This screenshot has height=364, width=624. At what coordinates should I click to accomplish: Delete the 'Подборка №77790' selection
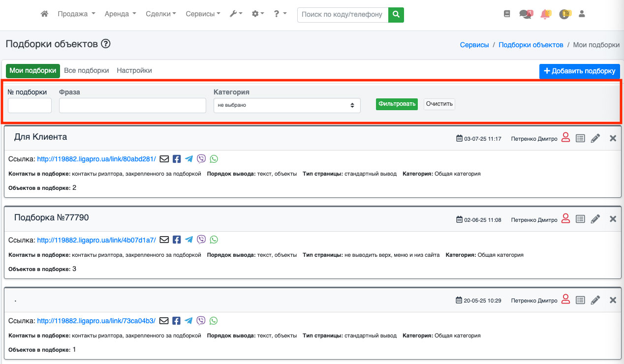[x=613, y=219]
